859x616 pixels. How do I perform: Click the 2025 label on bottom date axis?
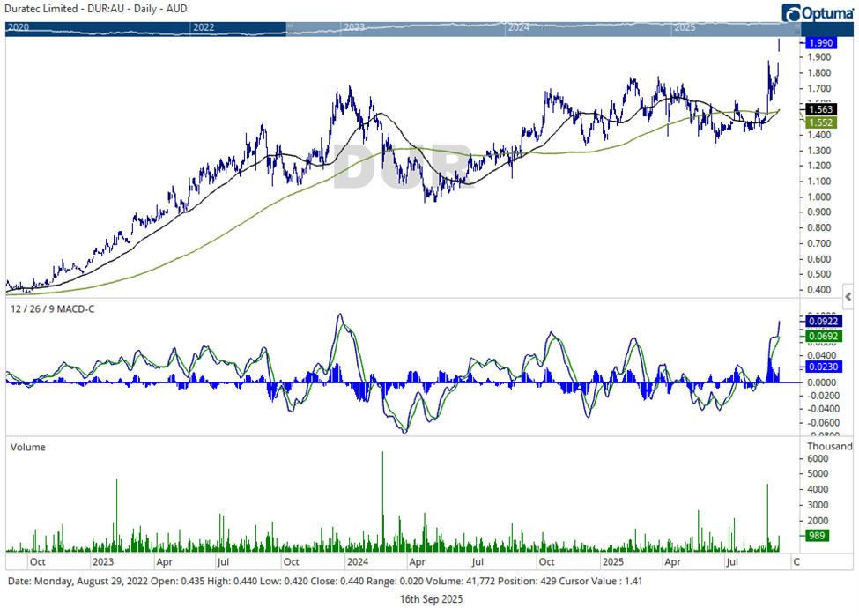click(x=613, y=560)
